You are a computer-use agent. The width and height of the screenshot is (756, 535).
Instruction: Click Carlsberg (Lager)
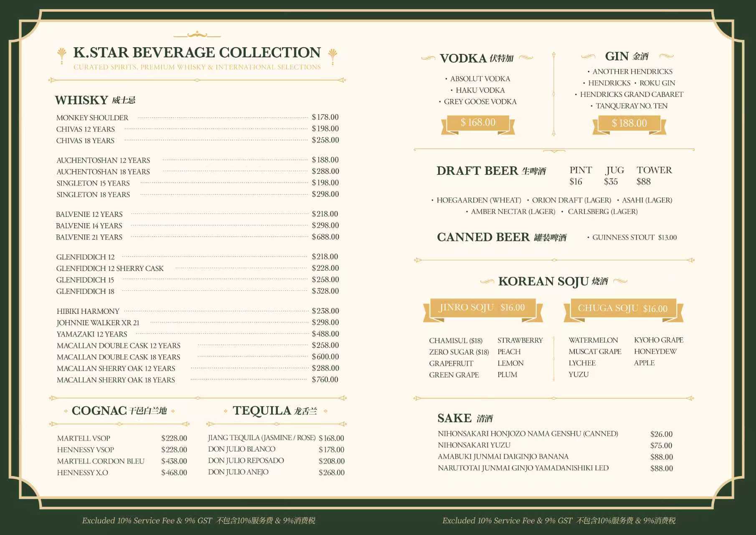[603, 211]
